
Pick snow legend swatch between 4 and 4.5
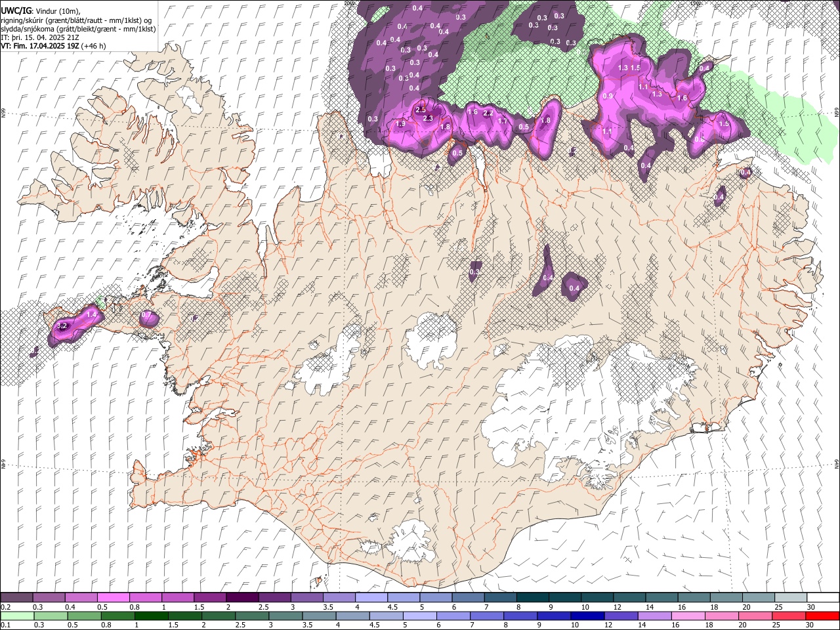pyautogui.click(x=371, y=598)
